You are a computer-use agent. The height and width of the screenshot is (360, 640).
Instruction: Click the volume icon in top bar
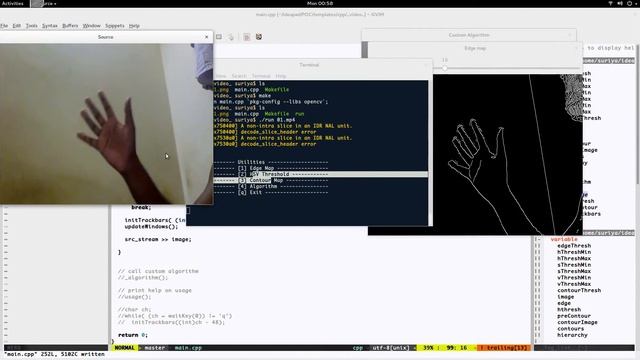pyautogui.click(x=620, y=3)
